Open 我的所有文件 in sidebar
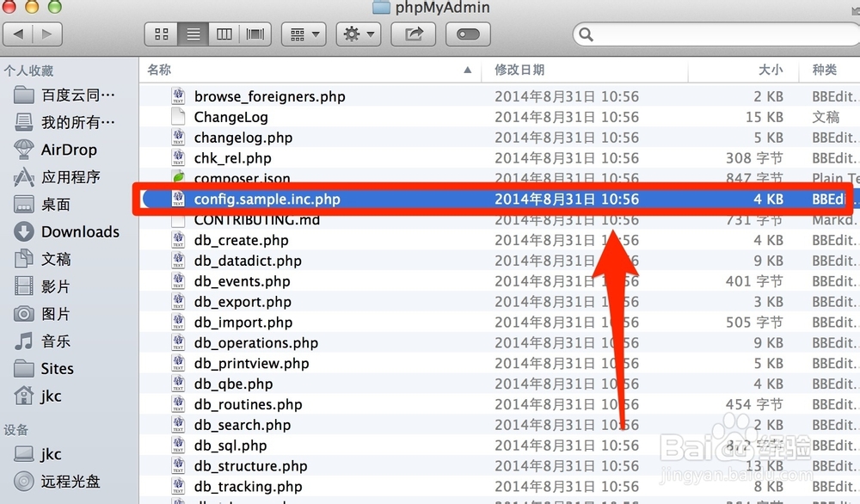Screen dimensions: 860x504 pyautogui.click(x=64, y=122)
